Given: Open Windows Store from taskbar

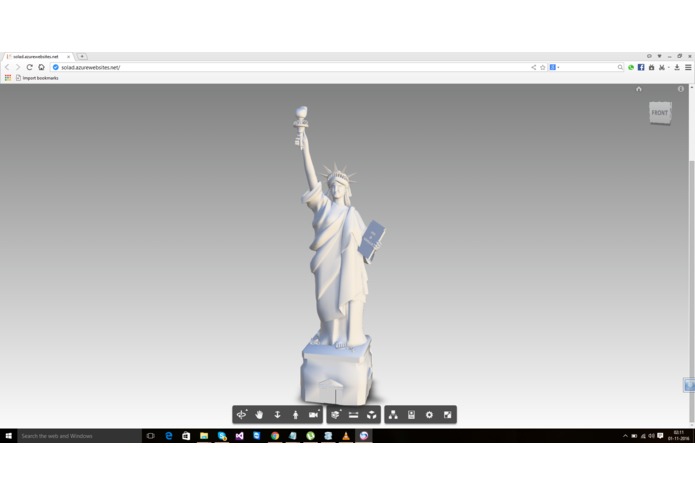Looking at the screenshot, I should (x=186, y=436).
